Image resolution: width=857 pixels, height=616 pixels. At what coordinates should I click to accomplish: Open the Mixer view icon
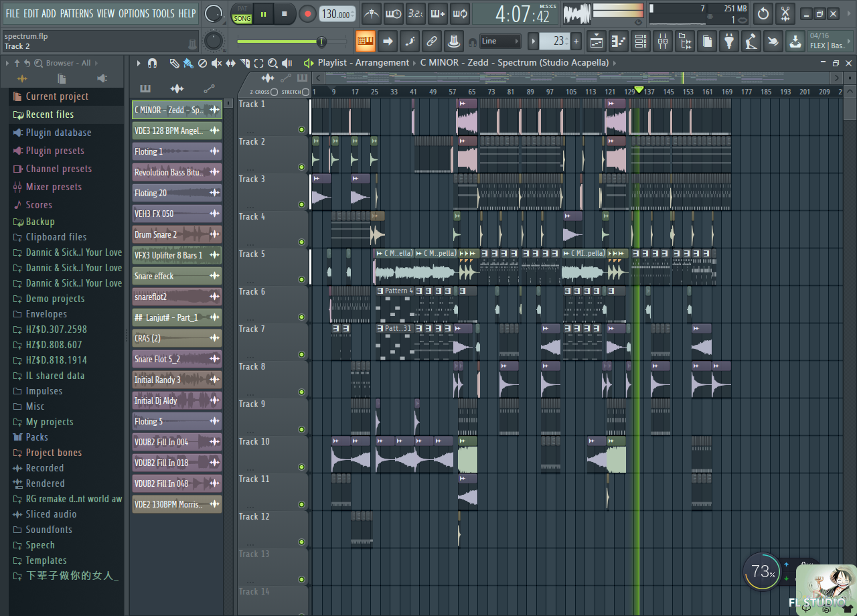[x=663, y=41]
